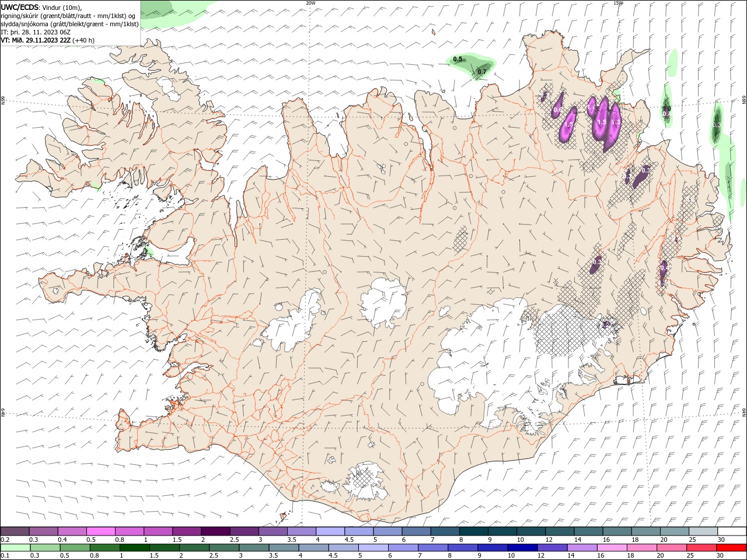The width and height of the screenshot is (747, 560).
Task: Click the 64N latitude label on the right edge
Action: tap(744, 412)
